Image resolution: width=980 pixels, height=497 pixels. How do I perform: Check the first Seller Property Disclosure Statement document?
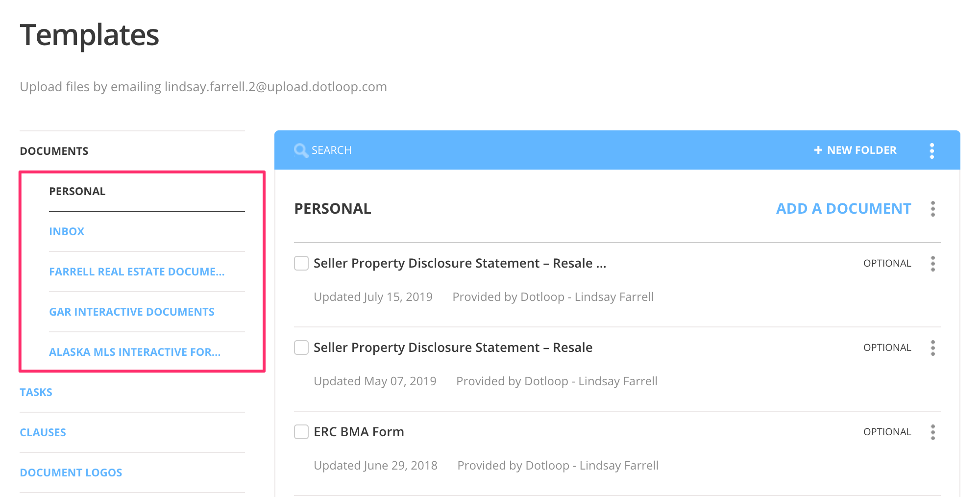(301, 263)
